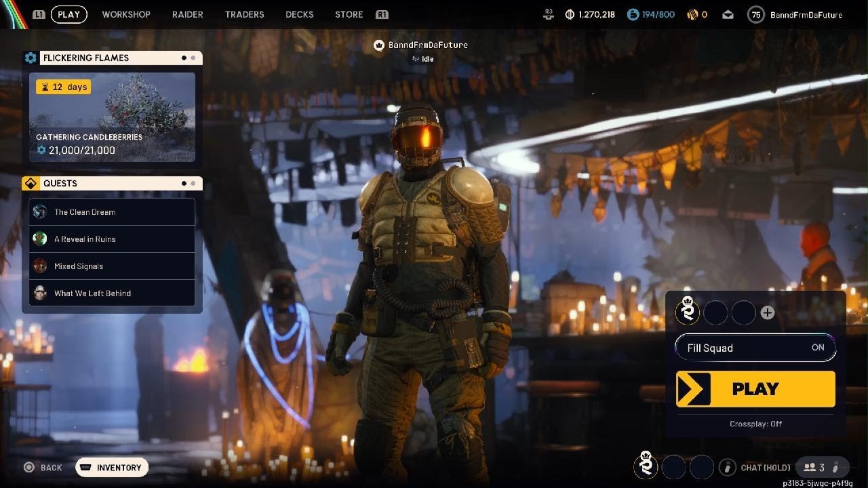Click the bottom bar squad leader avatar
The width and height of the screenshot is (868, 488).
(x=646, y=466)
